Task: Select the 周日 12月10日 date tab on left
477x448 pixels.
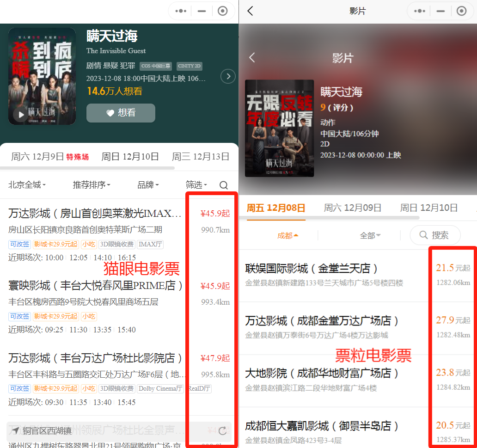Action: pyautogui.click(x=130, y=157)
